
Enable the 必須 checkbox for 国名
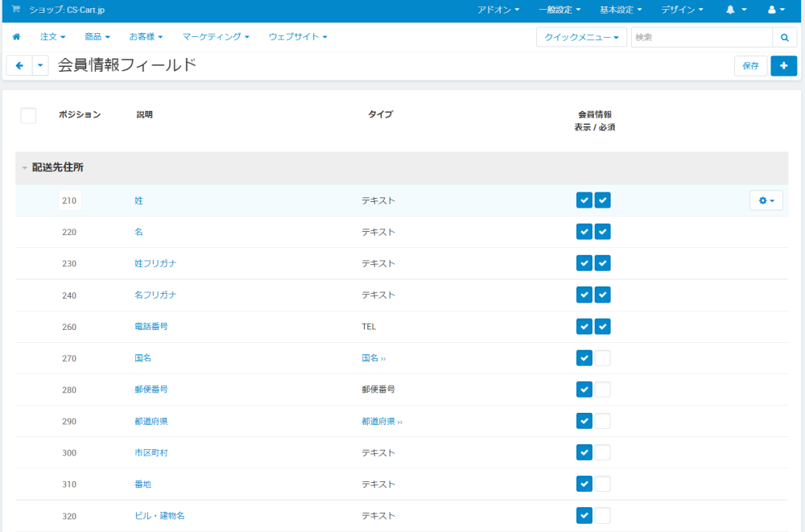coord(603,358)
